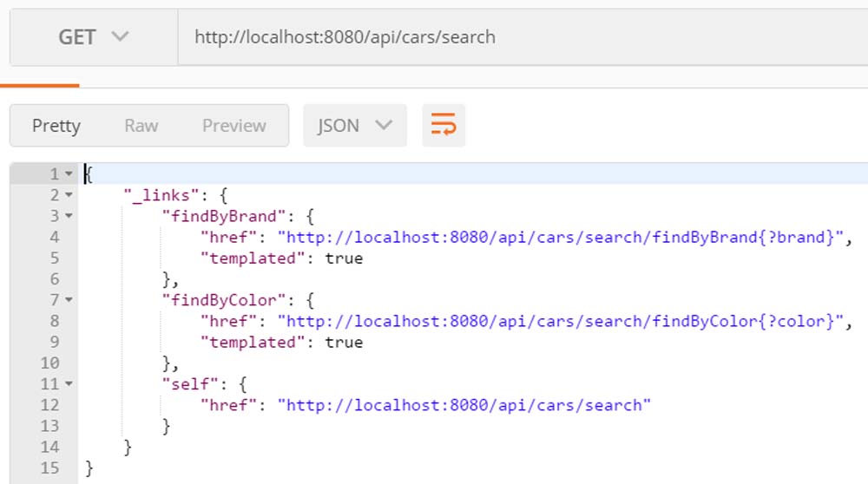Click the true value on line 5
868x484 pixels.
(344, 258)
